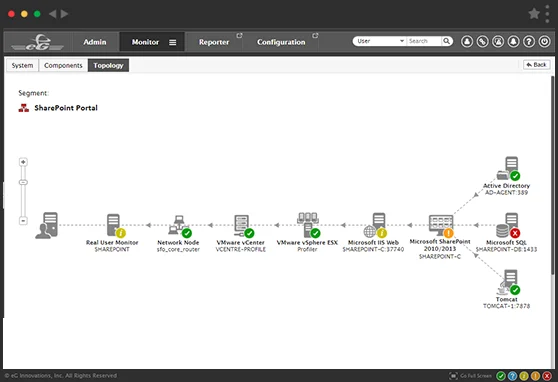
Task: Click the SHAREPOINT-C text under SharePoint 2010/2013
Action: pyautogui.click(x=440, y=256)
